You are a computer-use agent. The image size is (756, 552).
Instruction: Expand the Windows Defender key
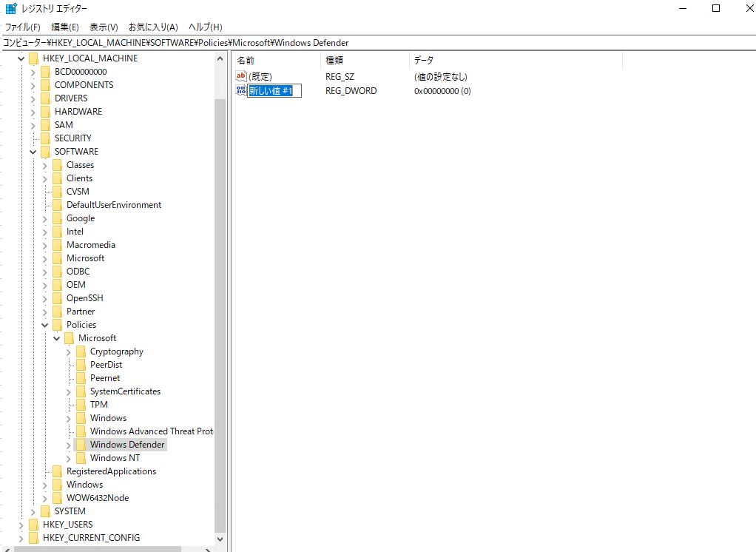[x=69, y=445]
